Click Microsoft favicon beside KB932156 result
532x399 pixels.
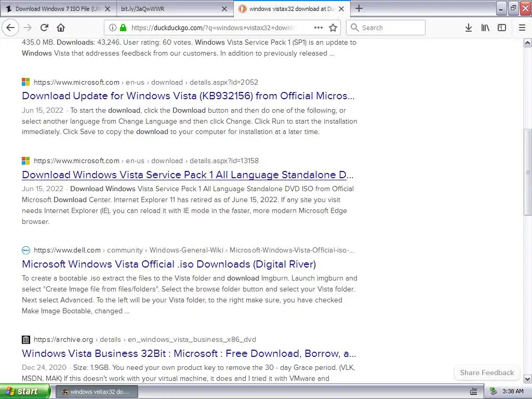[26, 82]
